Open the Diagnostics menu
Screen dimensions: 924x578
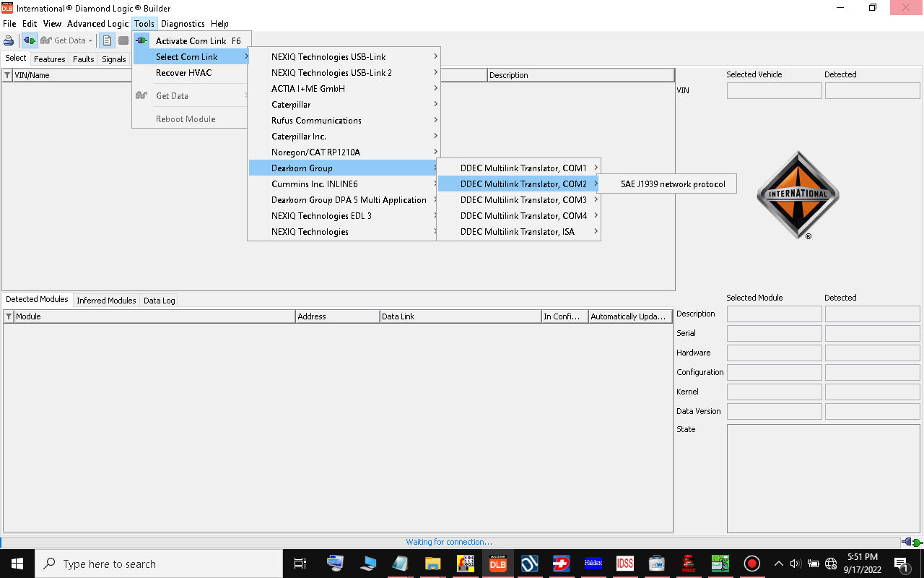coord(183,24)
